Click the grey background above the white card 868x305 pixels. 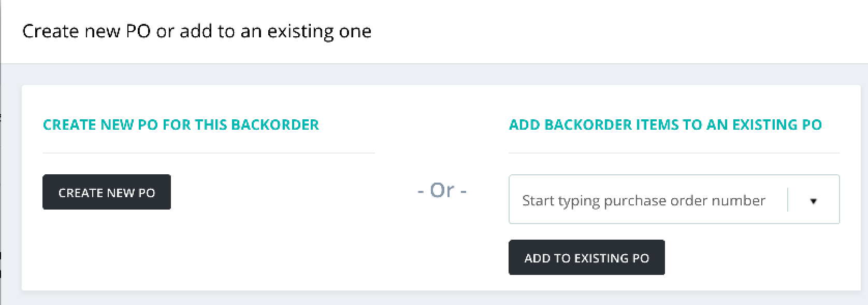pyautogui.click(x=434, y=75)
